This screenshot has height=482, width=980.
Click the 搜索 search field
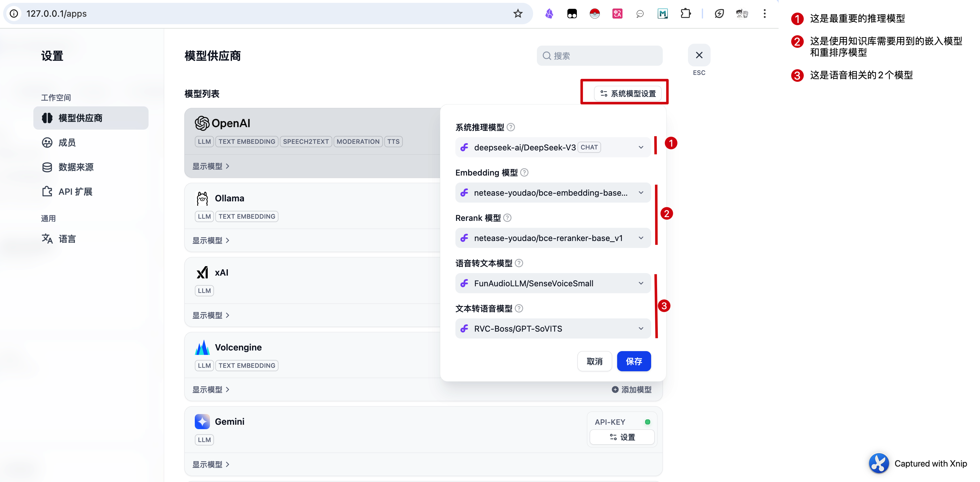(600, 56)
